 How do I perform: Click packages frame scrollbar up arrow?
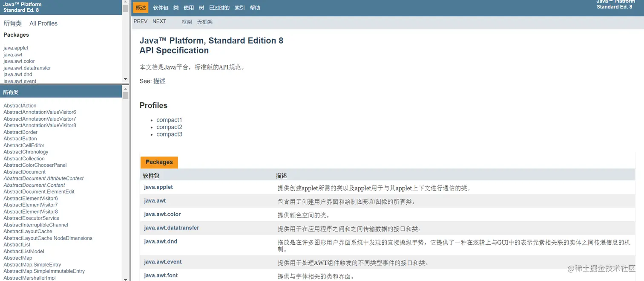(x=125, y=2)
